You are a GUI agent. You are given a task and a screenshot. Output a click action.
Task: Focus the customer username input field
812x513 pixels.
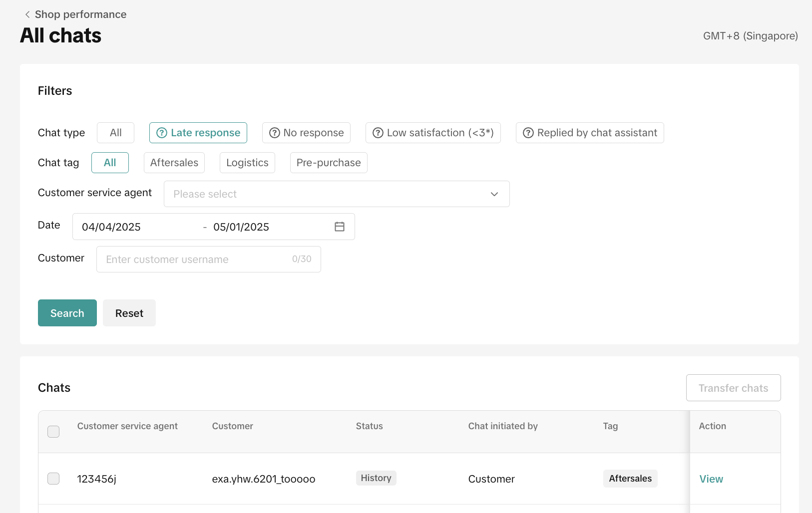point(209,259)
